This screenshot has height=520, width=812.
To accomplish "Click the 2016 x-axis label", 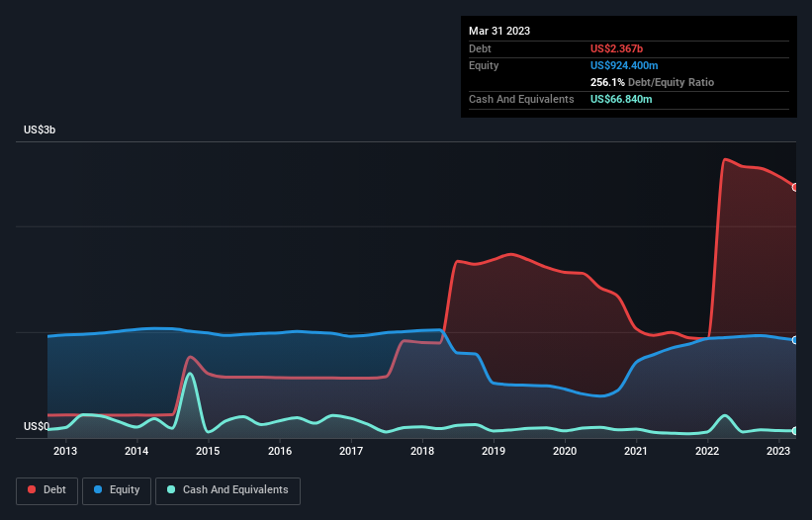I will click(x=280, y=451).
